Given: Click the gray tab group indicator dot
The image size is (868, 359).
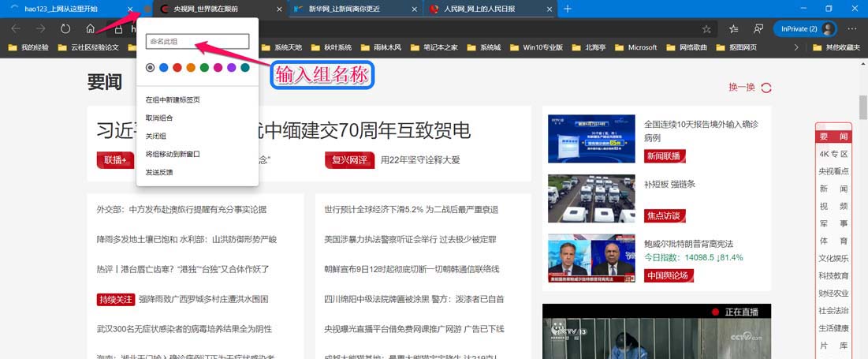Looking at the screenshot, I should (147, 9).
